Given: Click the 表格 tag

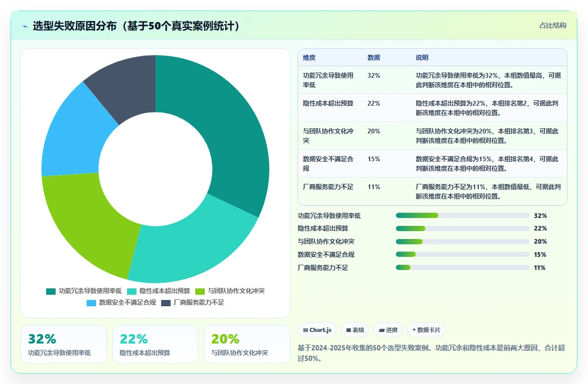Looking at the screenshot, I should pyautogui.click(x=355, y=330).
